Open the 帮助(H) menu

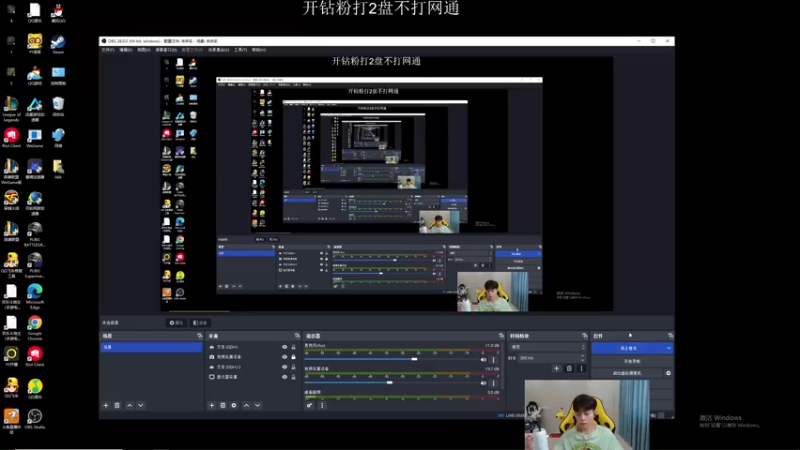coord(259,50)
